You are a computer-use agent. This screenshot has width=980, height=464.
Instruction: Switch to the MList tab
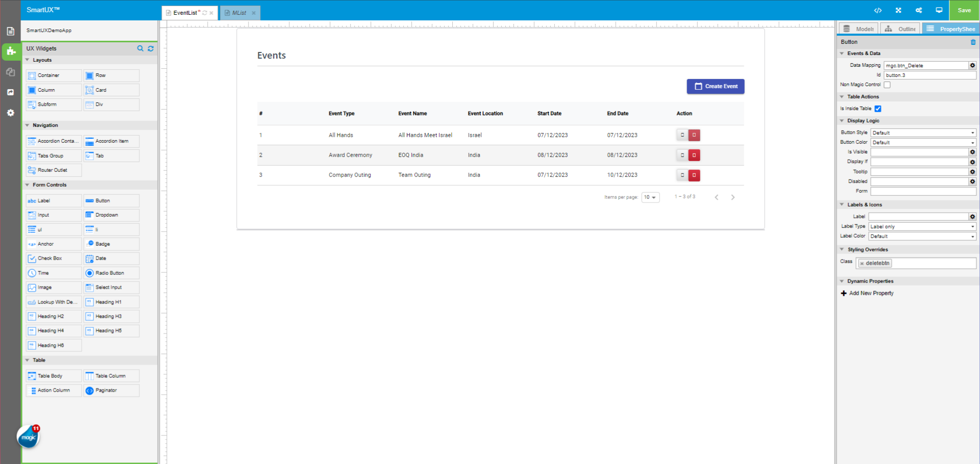pos(239,13)
